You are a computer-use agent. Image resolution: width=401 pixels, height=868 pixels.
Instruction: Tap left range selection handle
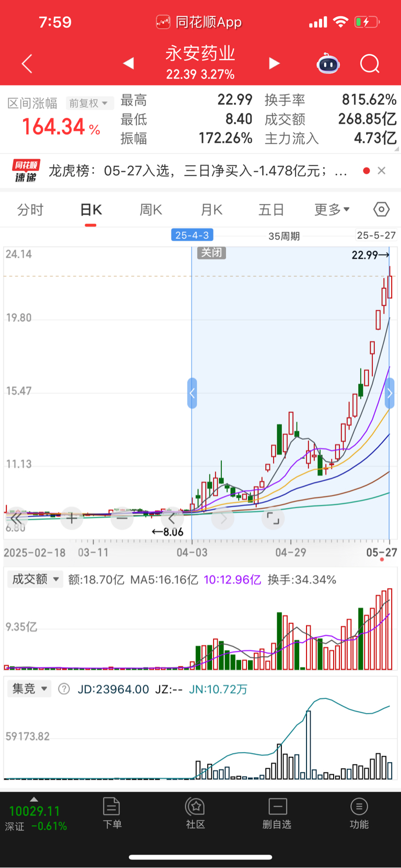192,393
